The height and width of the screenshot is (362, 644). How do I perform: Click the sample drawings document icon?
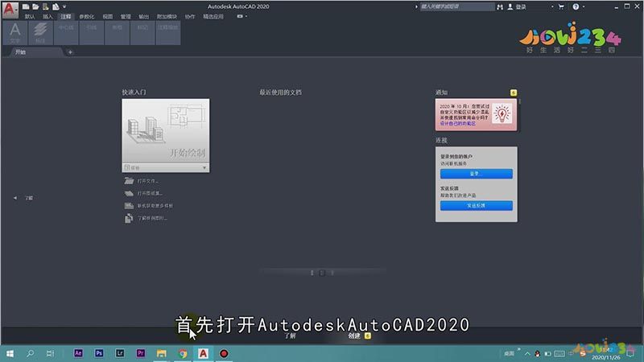tap(129, 218)
